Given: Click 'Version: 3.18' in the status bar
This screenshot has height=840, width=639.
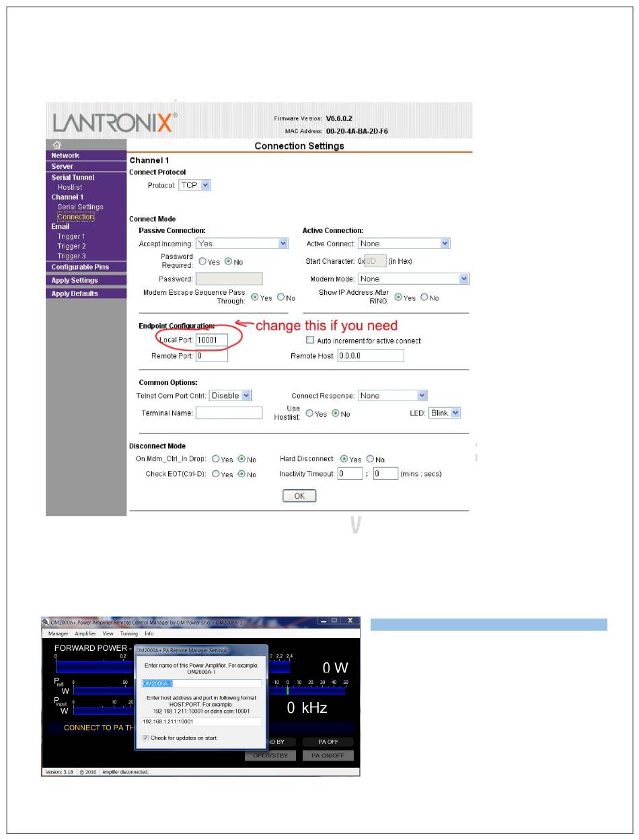Looking at the screenshot, I should pyautogui.click(x=59, y=772).
